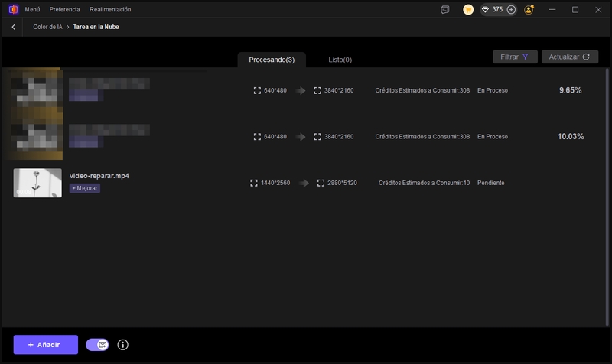Click the plus icon to add credits
This screenshot has height=364, width=612.
[511, 10]
